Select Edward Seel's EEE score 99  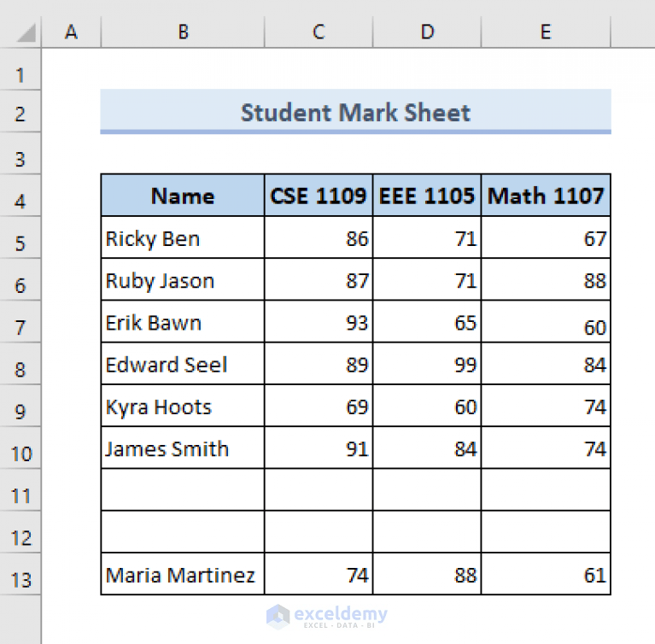pos(427,364)
